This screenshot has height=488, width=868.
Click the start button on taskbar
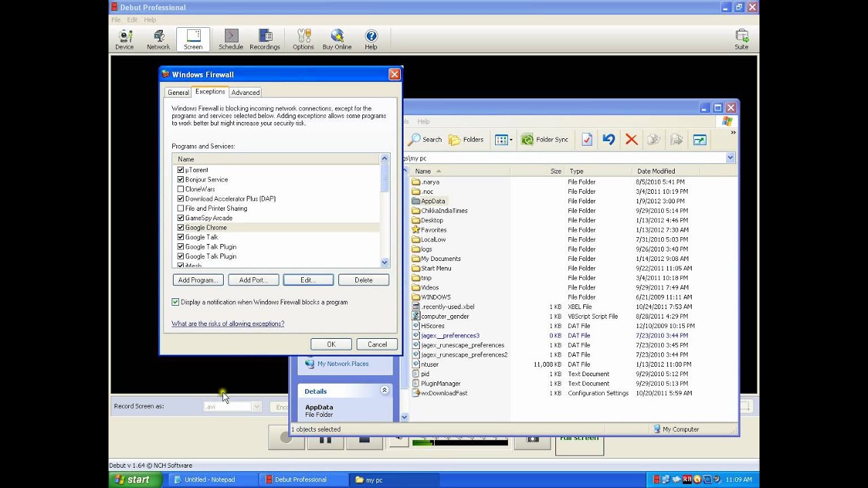point(134,479)
